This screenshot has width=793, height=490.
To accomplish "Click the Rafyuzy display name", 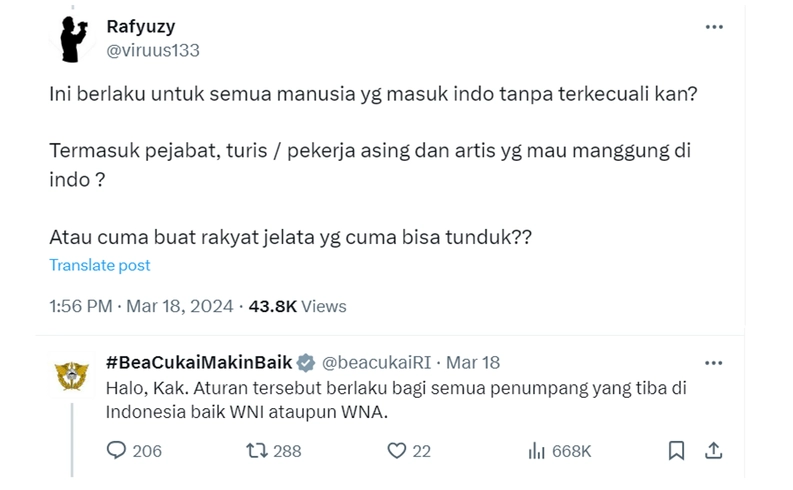I will (141, 27).
